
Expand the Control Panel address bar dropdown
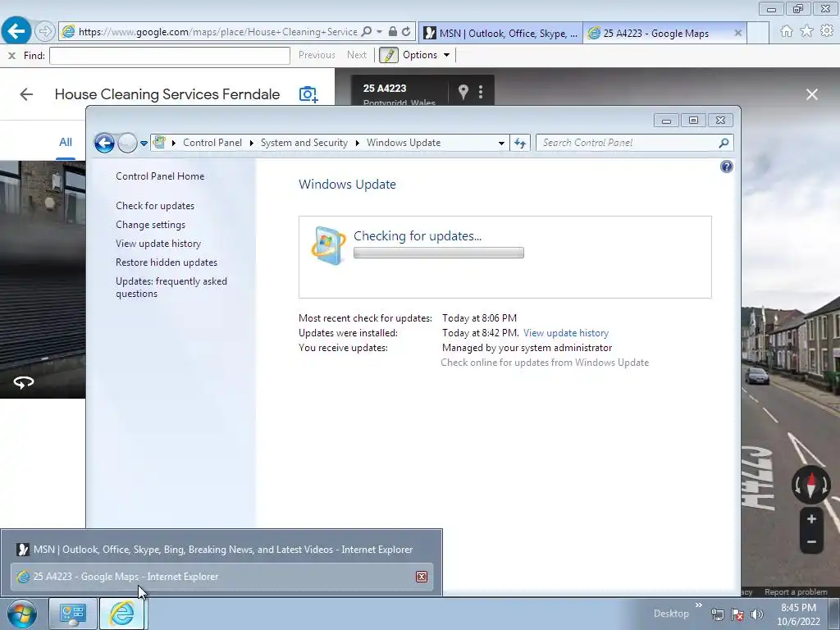[x=501, y=143]
